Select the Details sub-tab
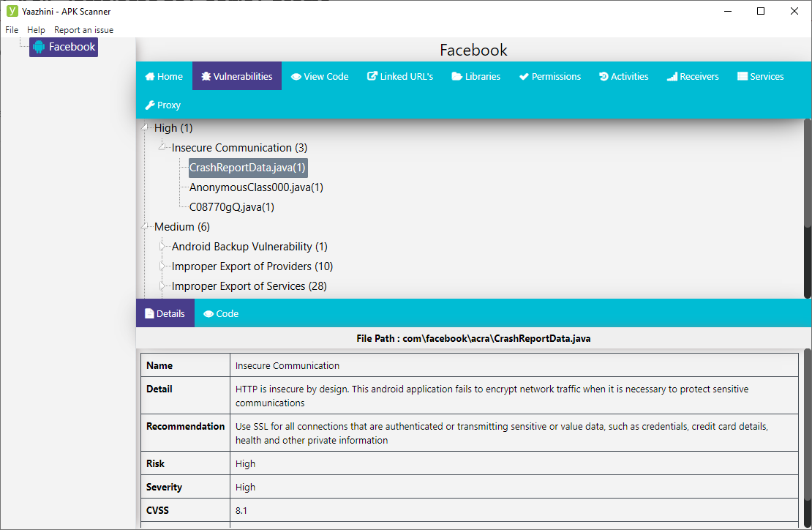 click(x=165, y=313)
